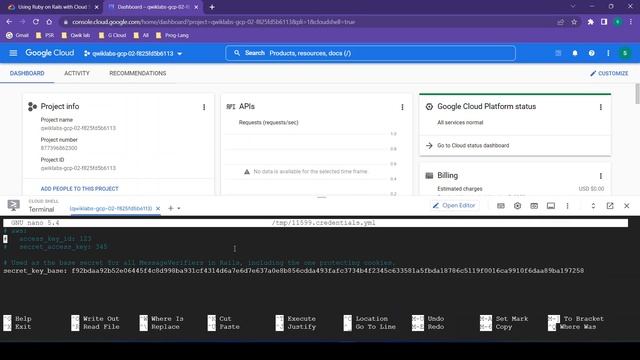Select the qwiklabs-gcp-02 terminal tab
Screen dimensions: 640x360
[111, 209]
